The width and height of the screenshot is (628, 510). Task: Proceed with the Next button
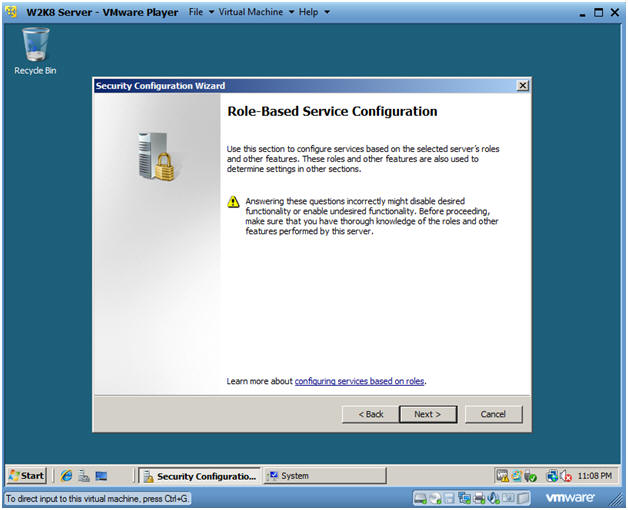tap(428, 414)
